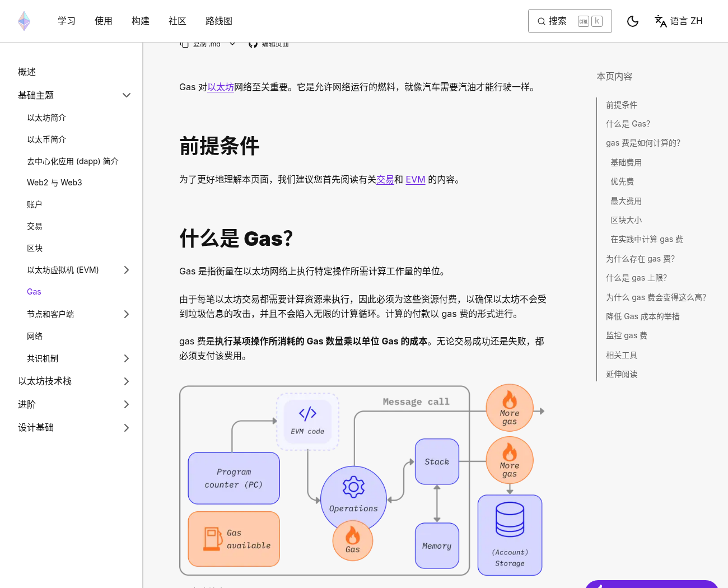This screenshot has height=588, width=728.
Task: Jump to 优先费 in page contents
Action: tap(622, 181)
